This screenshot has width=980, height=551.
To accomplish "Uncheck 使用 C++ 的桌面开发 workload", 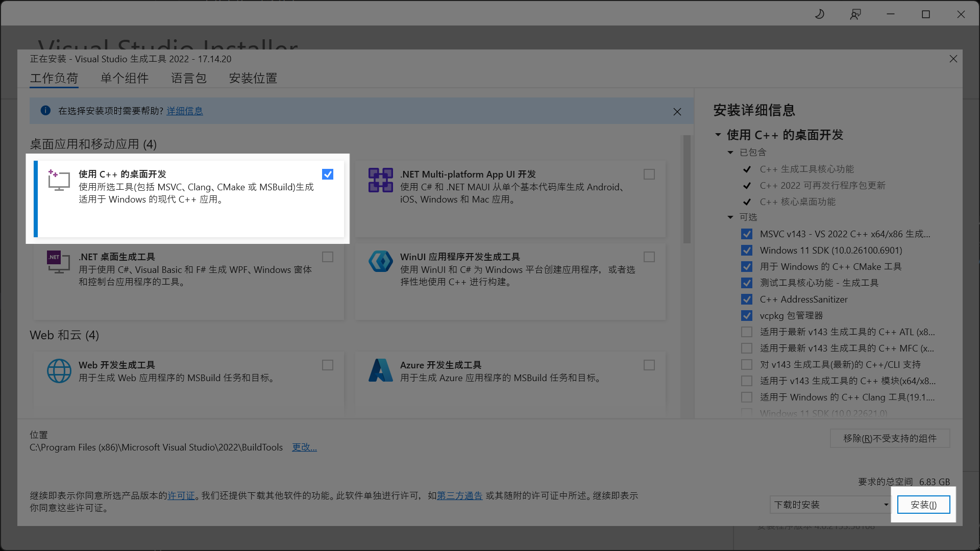I will (x=328, y=174).
